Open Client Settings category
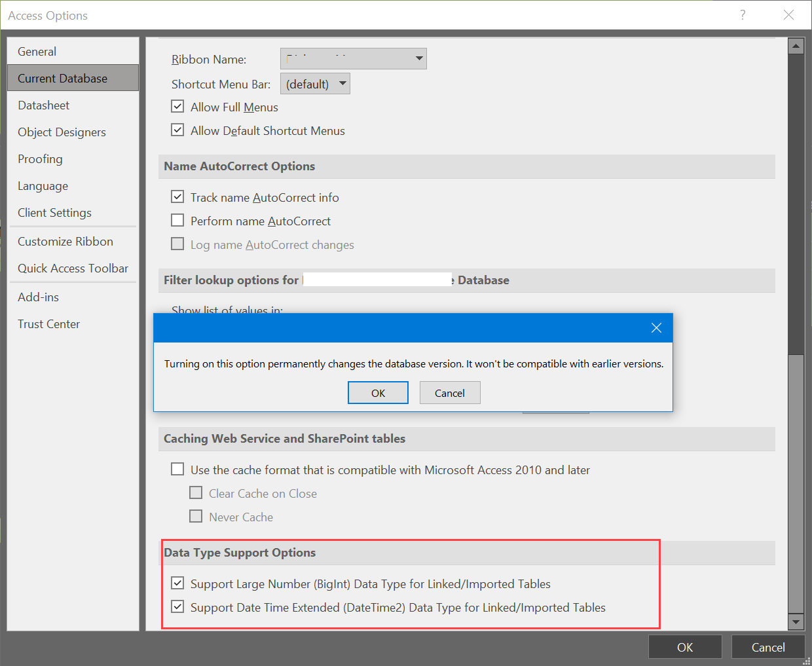 coord(73,212)
